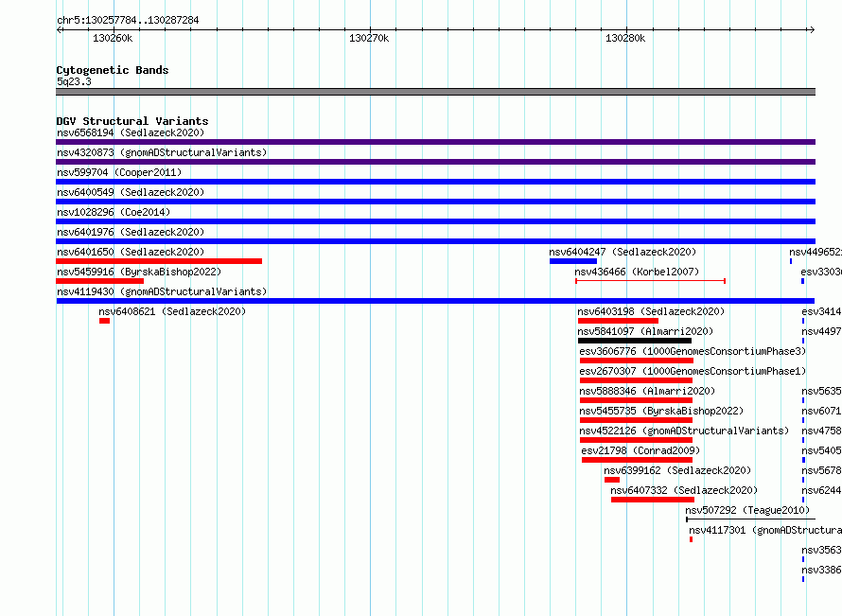Select nsv5459916 (ByrskaBishop2022) label

(139, 272)
